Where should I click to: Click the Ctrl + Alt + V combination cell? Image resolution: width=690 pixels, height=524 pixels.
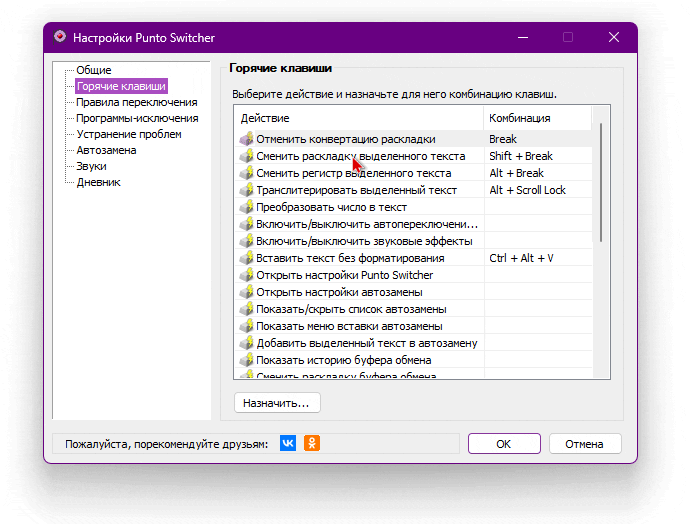(538, 258)
